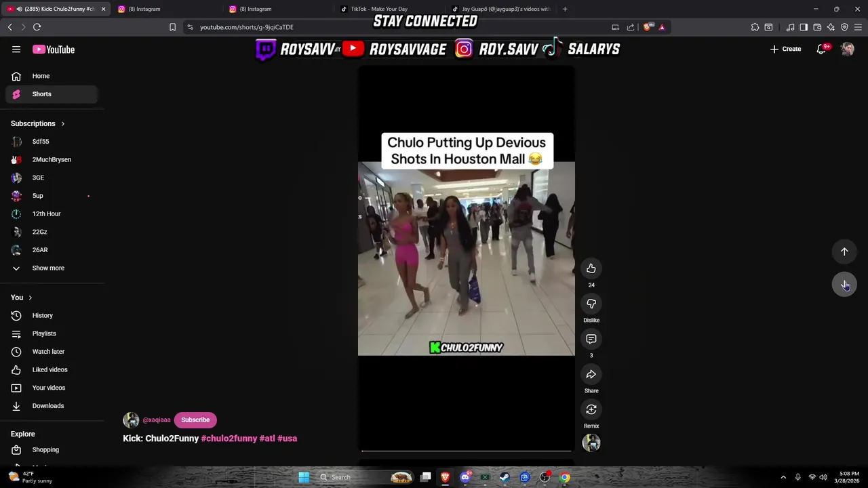This screenshot has height=488, width=868.
Task: Close the Kick: Chulo2Funny tab
Action: 103,9
